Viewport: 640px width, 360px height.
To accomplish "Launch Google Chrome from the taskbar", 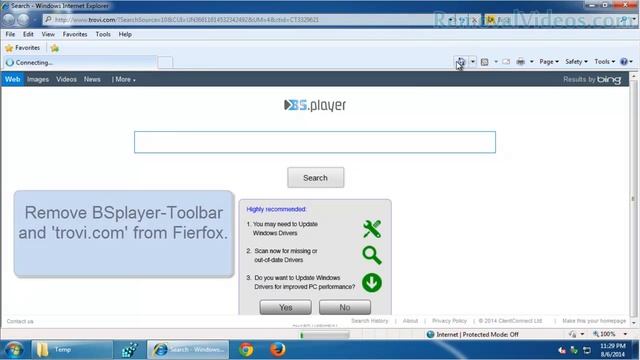I will pos(246,350).
